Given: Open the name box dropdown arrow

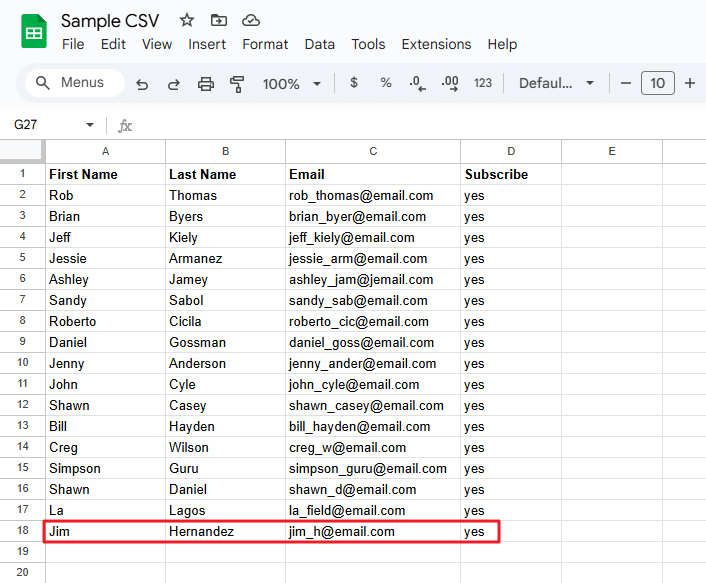Looking at the screenshot, I should (90, 126).
